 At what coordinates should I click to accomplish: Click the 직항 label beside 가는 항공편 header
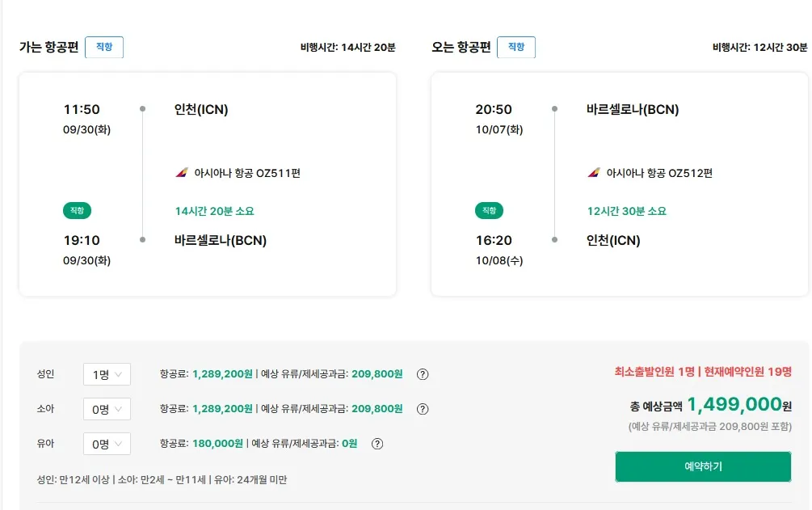tap(103, 47)
